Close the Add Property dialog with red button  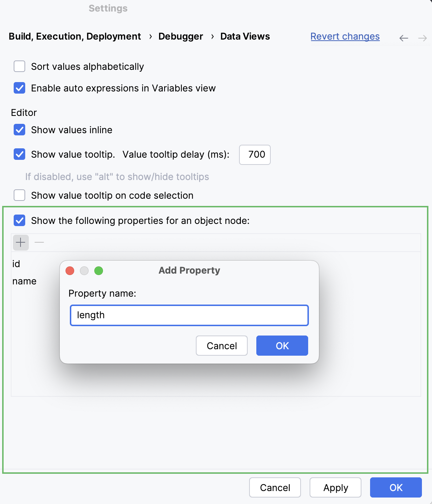[x=70, y=271]
